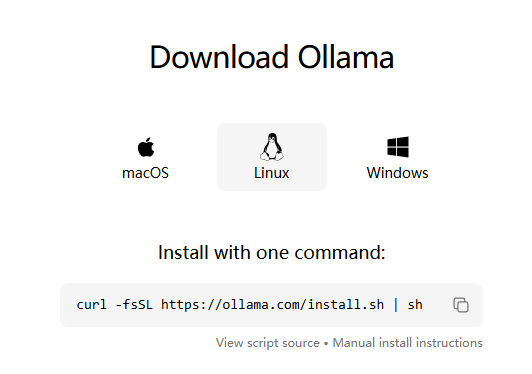The image size is (532, 374).
Task: Open the View script source link
Action: click(x=268, y=343)
